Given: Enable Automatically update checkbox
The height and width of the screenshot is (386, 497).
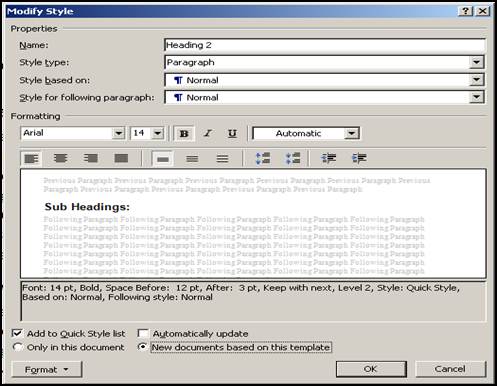Looking at the screenshot, I should (x=143, y=333).
